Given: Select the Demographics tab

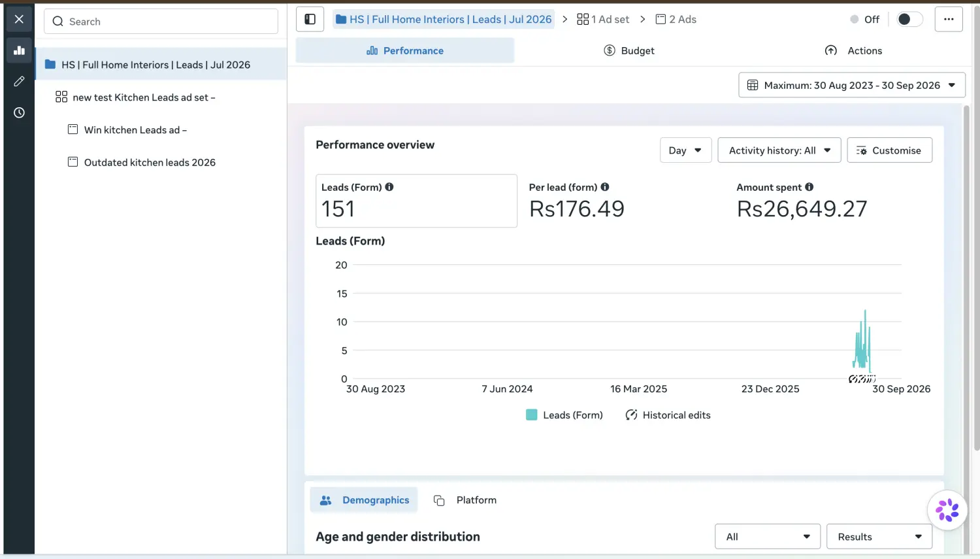Looking at the screenshot, I should coord(364,500).
